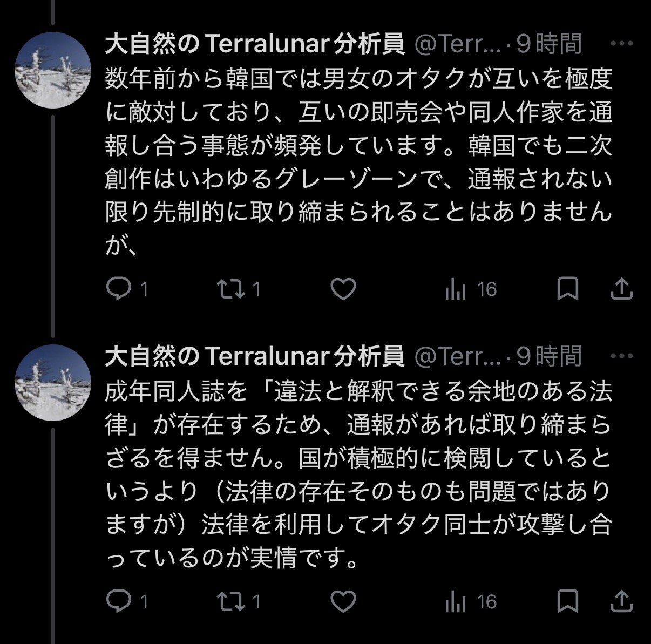Open more options for second tweet
The width and height of the screenshot is (651, 644).
[x=621, y=356]
